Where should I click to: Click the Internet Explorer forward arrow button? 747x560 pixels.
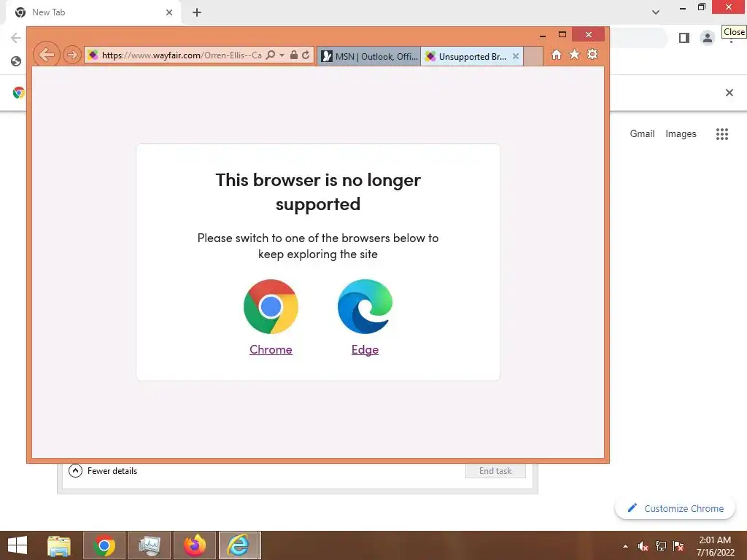tap(72, 55)
